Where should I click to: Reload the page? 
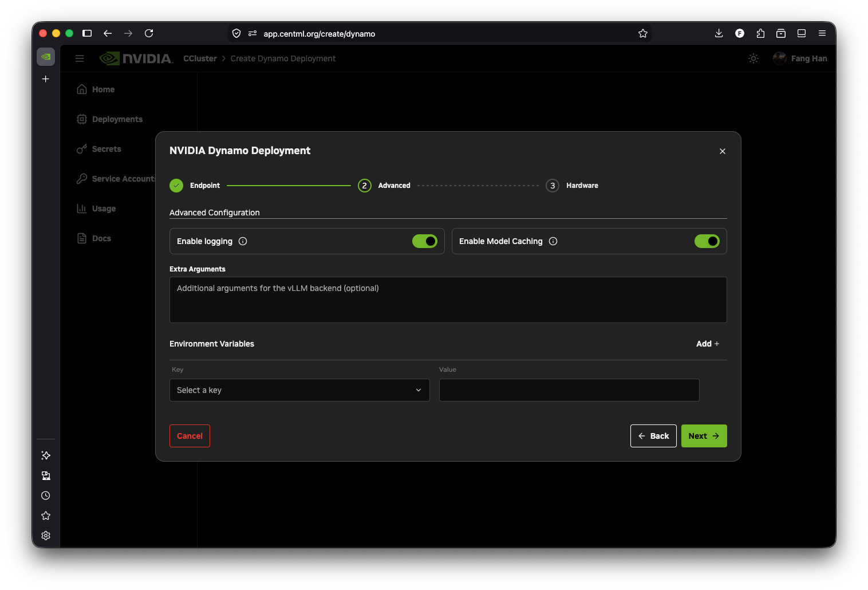[149, 33]
